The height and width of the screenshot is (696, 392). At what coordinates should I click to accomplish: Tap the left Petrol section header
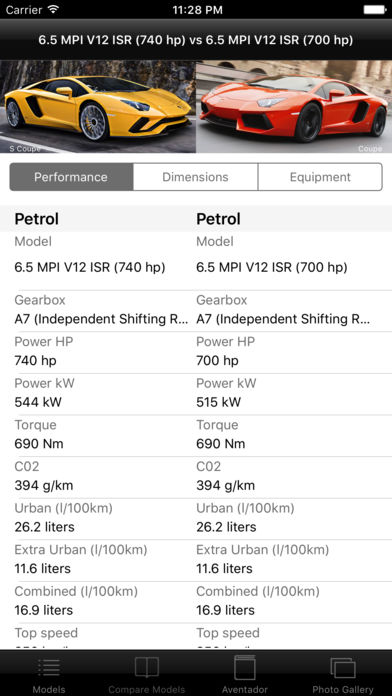tap(37, 219)
